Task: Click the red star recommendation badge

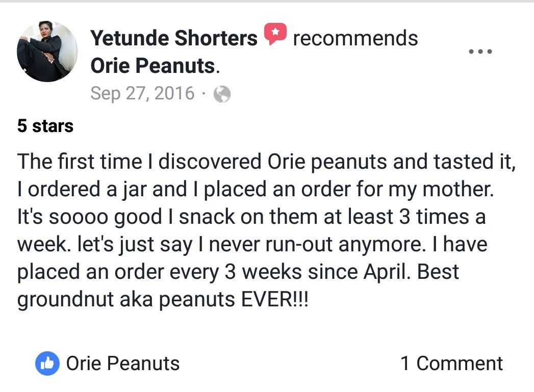Action: [275, 34]
